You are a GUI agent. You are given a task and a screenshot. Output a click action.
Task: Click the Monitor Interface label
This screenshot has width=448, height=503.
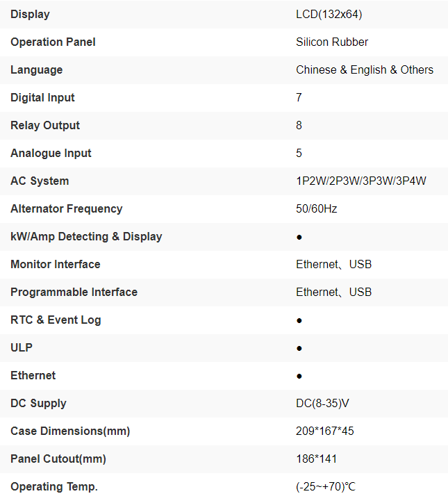click(x=56, y=264)
